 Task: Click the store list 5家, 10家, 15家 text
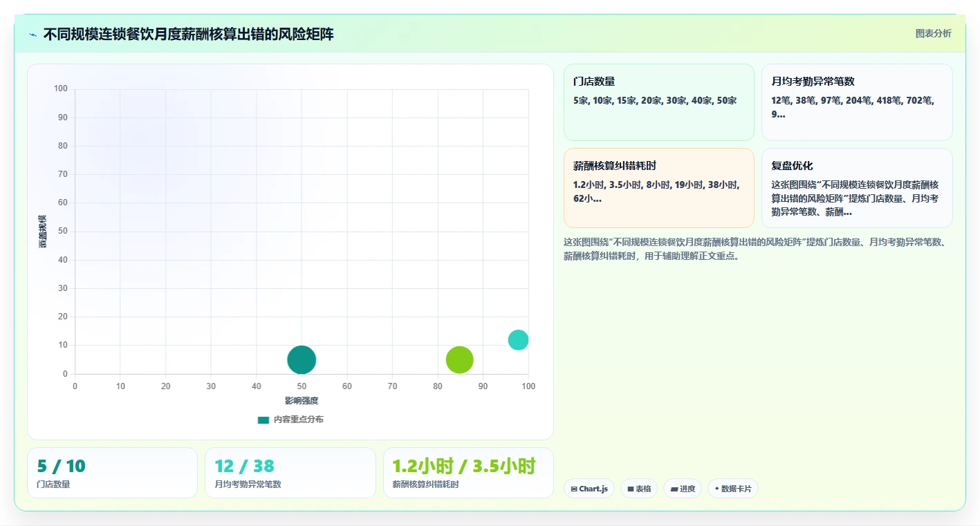tap(655, 100)
